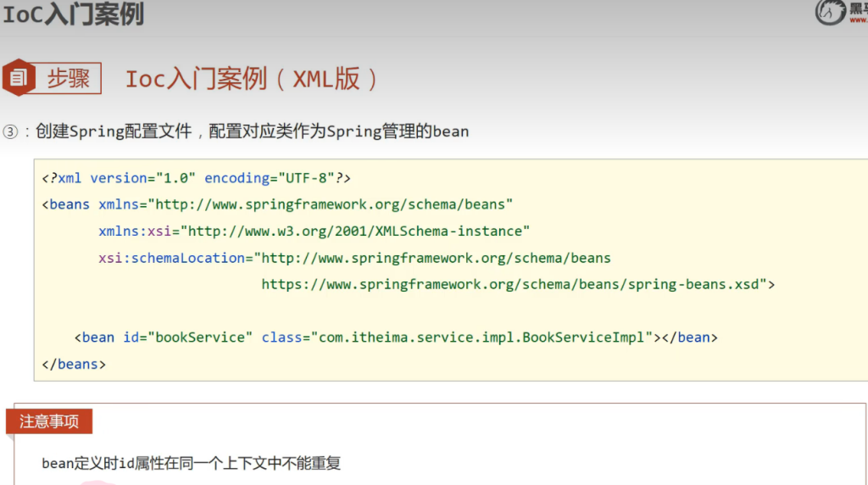Click the closing </beans> tag

coord(74,364)
